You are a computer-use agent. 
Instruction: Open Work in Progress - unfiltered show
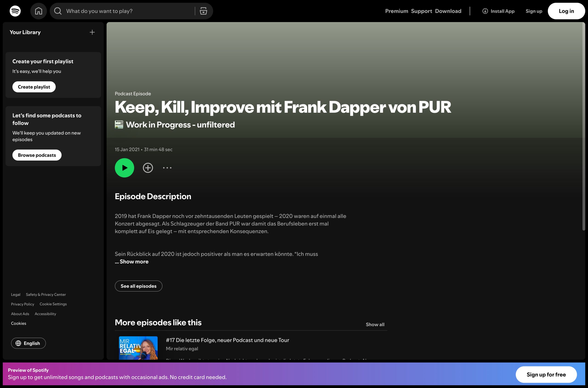[x=180, y=124]
